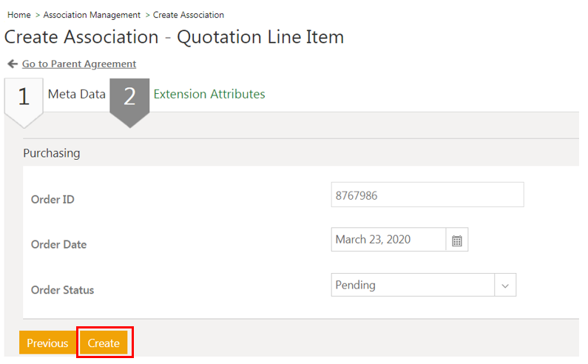The width and height of the screenshot is (588, 364).
Task: Click the Order Status field label
Action: 63,290
